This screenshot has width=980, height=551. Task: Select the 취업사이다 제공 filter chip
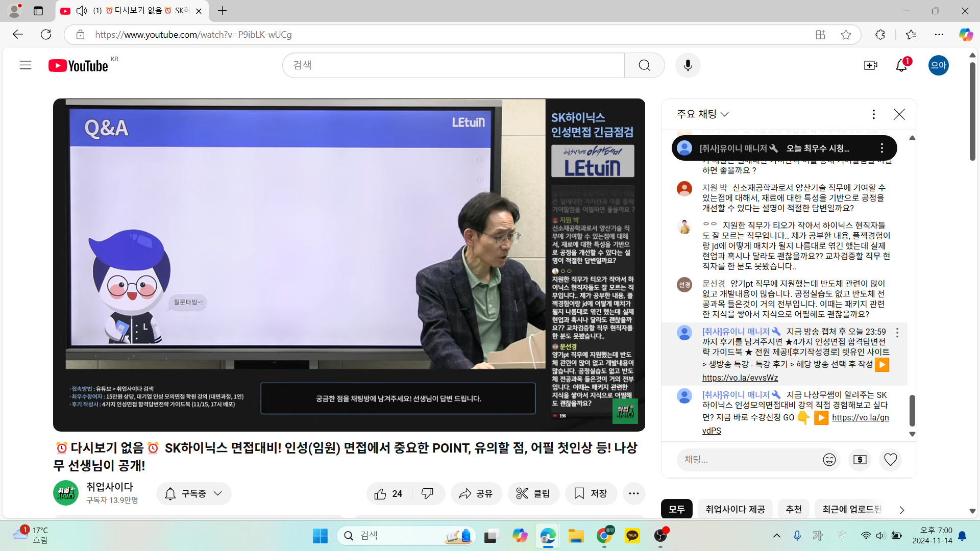click(x=735, y=509)
